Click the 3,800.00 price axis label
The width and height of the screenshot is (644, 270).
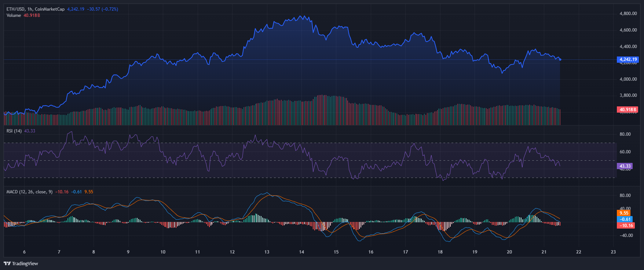[628, 95]
